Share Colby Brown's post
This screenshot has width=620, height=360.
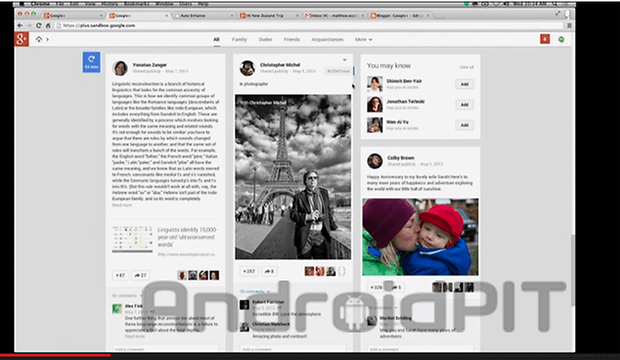click(397, 287)
